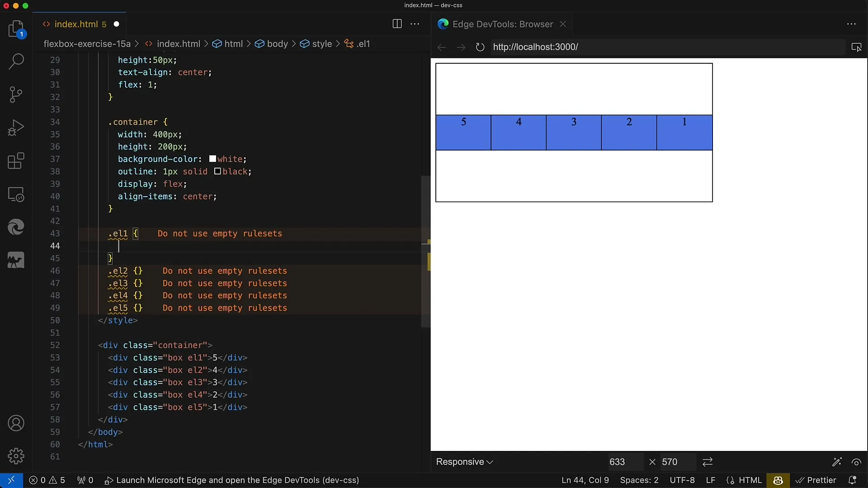Screen dimensions: 868x488
Task: Place cursor on .el5 ruleset line
Action: click(125, 308)
